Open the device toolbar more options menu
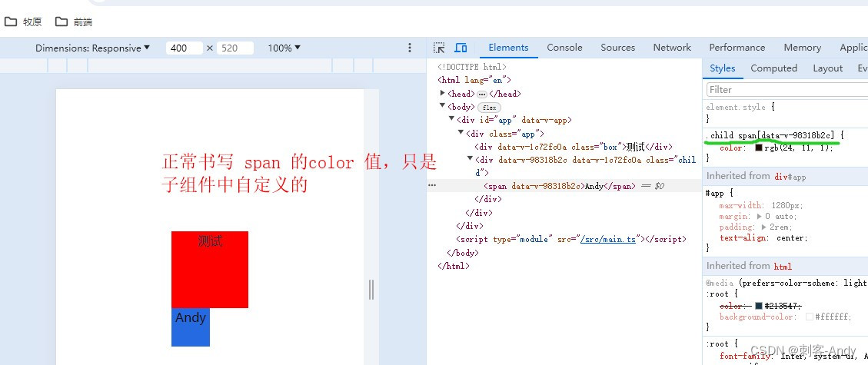The image size is (868, 365). coord(410,48)
